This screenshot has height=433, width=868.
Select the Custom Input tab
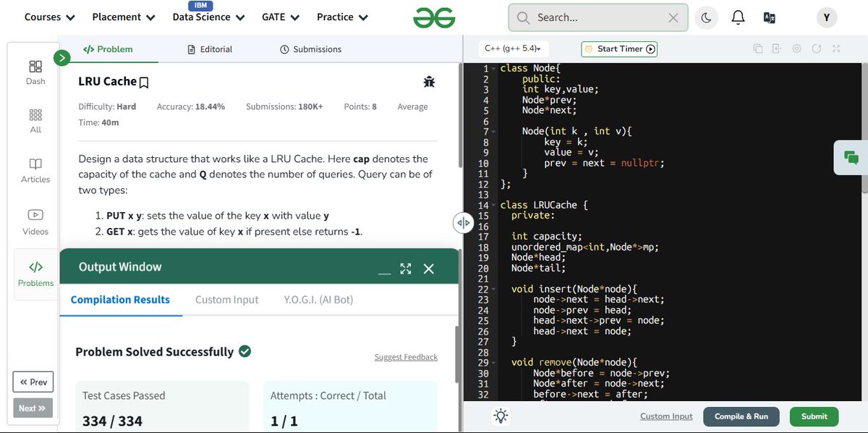click(x=226, y=300)
